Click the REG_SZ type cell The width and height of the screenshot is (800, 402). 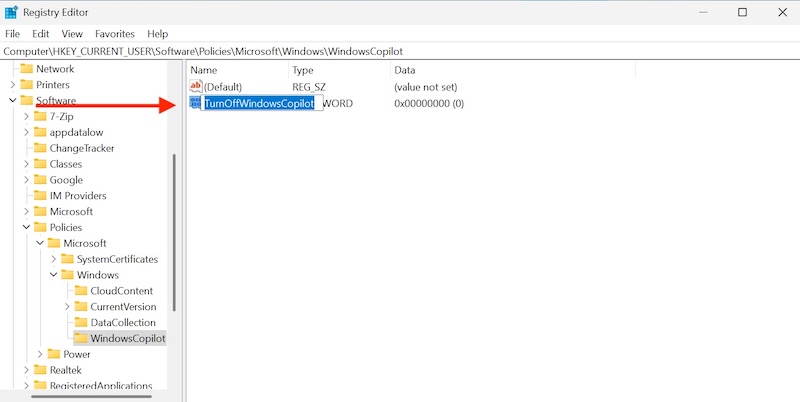[x=309, y=87]
